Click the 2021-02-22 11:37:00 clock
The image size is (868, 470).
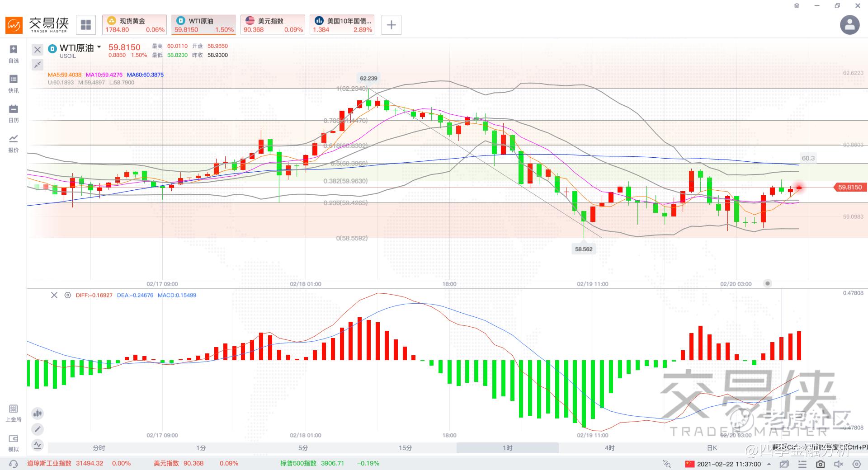(729, 464)
